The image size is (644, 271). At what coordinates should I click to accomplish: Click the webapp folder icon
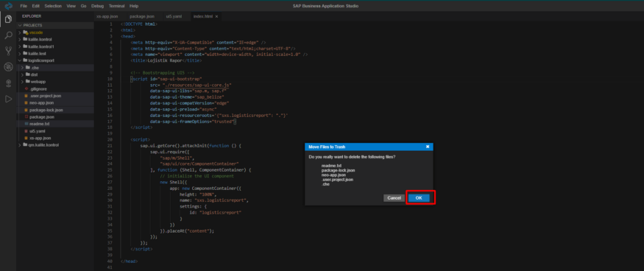click(x=27, y=82)
